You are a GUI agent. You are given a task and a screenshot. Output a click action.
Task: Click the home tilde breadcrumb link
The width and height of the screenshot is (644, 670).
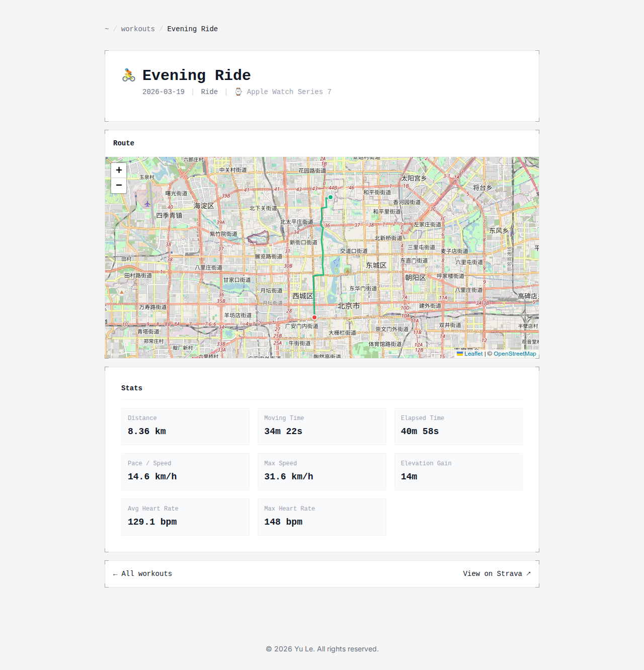[x=107, y=29]
